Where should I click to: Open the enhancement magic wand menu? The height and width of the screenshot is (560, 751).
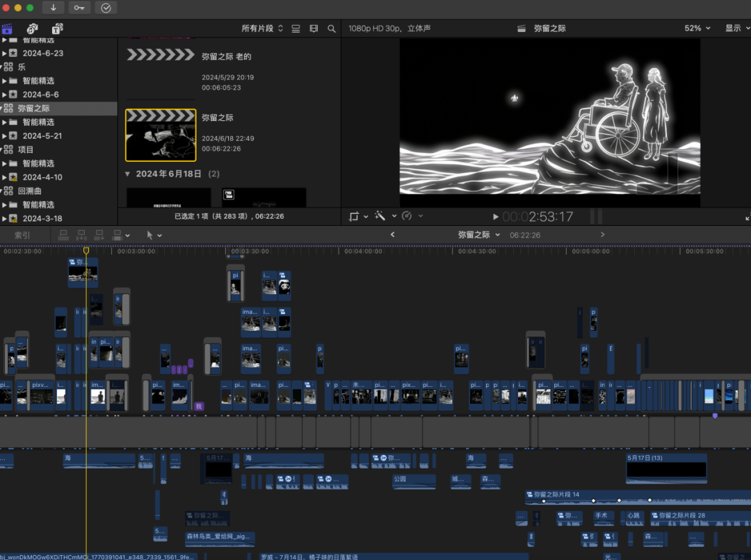click(385, 216)
